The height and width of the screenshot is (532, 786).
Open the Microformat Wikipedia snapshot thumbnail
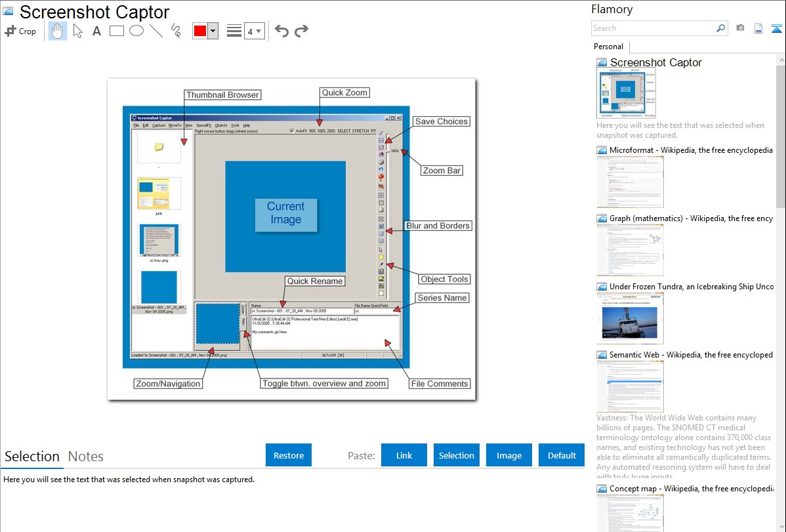point(630,182)
